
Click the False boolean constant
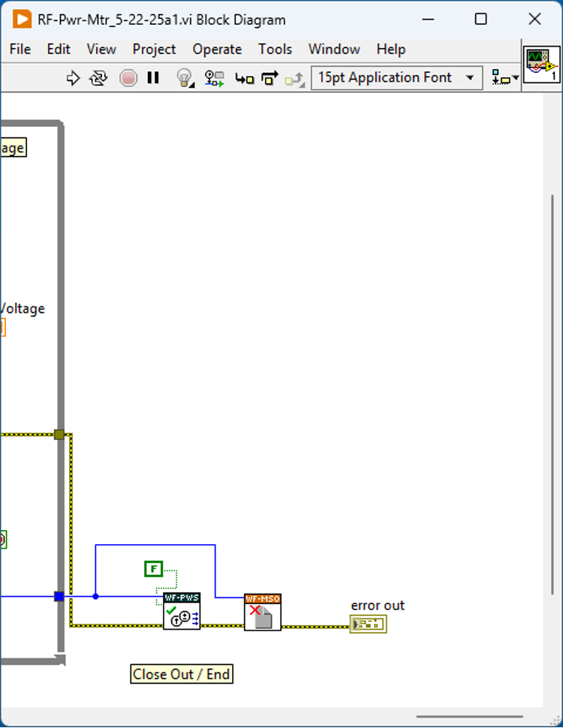tap(153, 569)
